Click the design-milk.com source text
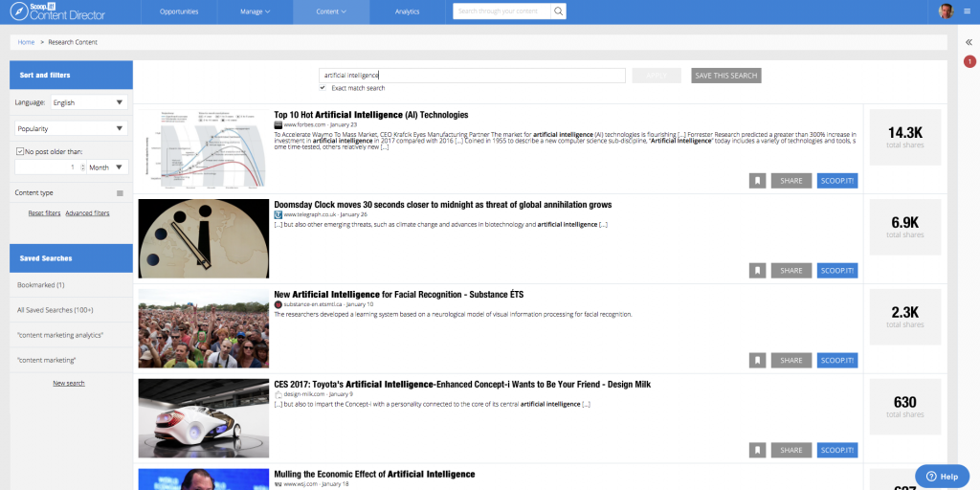Viewport: 980px width, 490px height. pyautogui.click(x=304, y=394)
